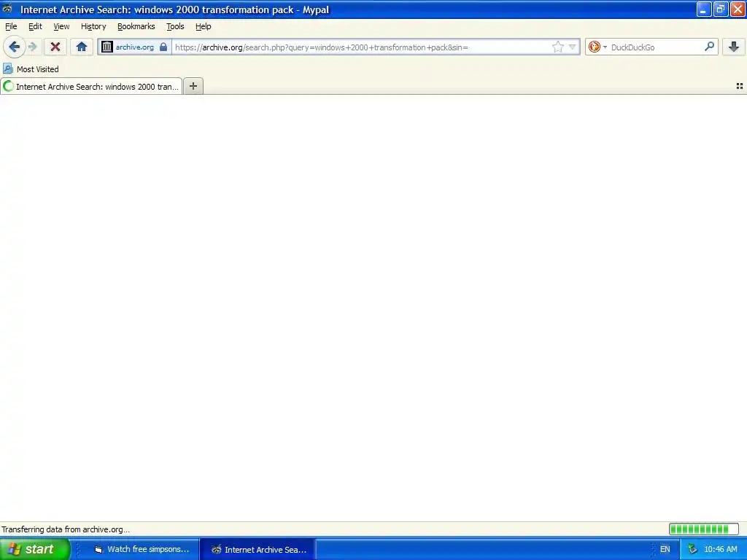The image size is (747, 560).
Task: Click the 'Transferring data from archive.org' status text
Action: pos(66,529)
